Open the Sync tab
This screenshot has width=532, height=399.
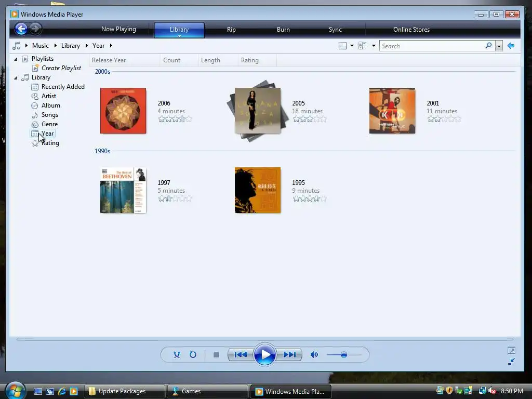click(x=335, y=30)
